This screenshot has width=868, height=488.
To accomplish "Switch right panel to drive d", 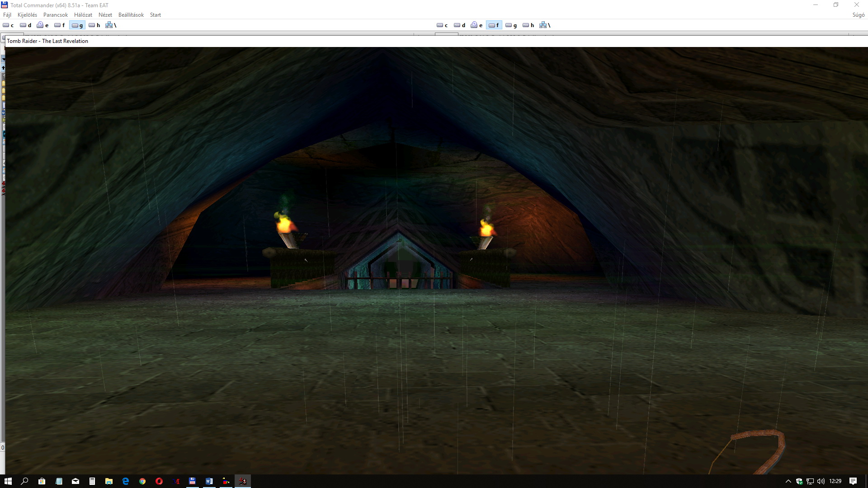I will (459, 25).
